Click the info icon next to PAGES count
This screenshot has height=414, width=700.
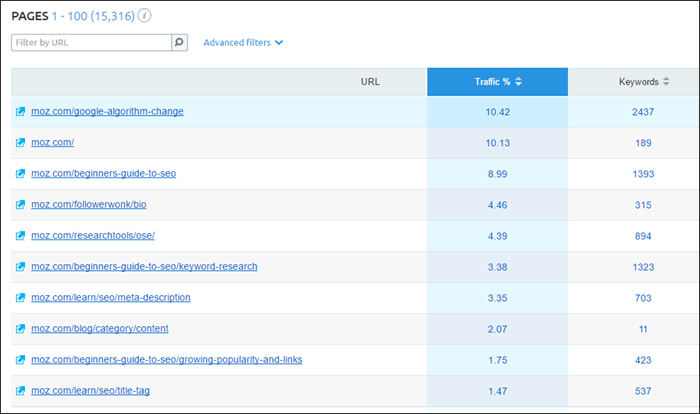click(144, 16)
